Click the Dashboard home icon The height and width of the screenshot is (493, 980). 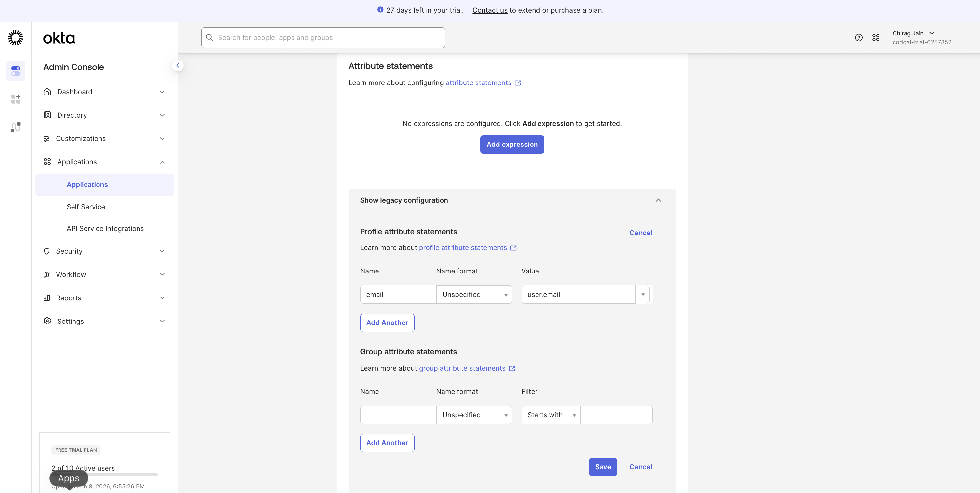point(47,92)
